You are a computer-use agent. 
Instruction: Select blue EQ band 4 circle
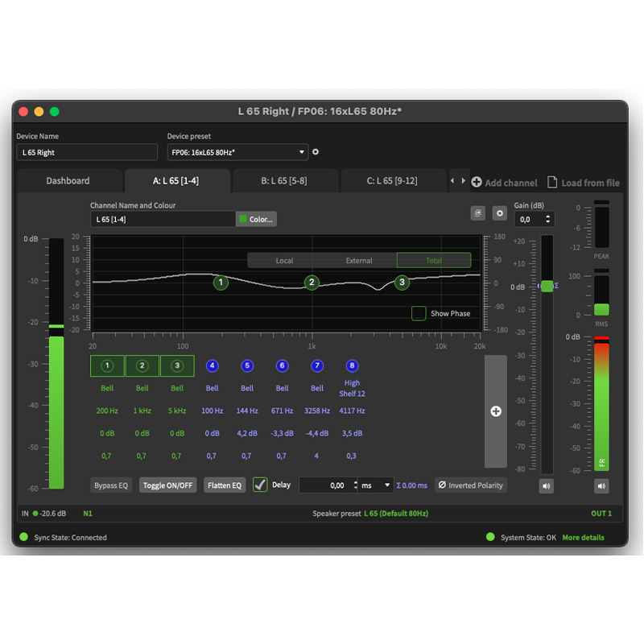212,366
